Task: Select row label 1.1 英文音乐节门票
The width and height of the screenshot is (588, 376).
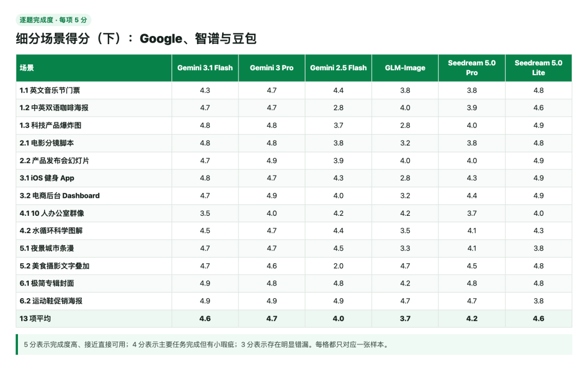Action: tap(50, 90)
